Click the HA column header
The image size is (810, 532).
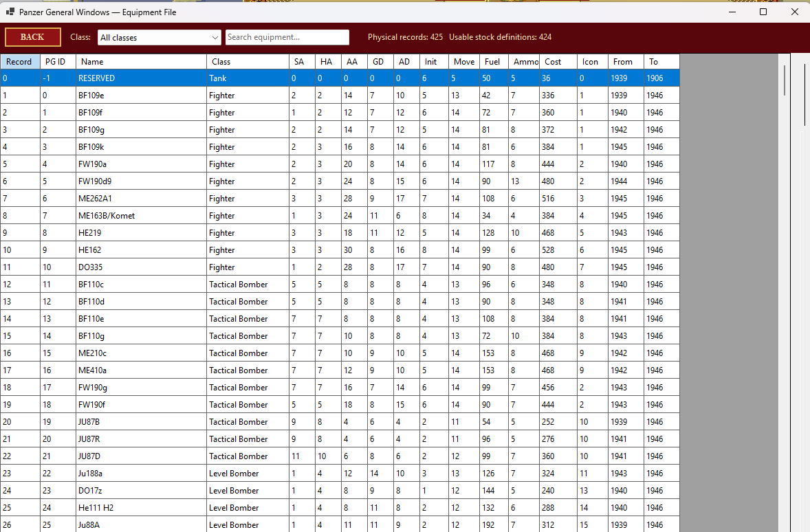coord(328,61)
